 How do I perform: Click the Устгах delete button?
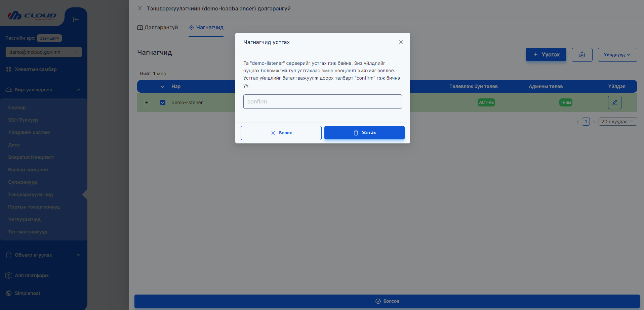pos(364,133)
